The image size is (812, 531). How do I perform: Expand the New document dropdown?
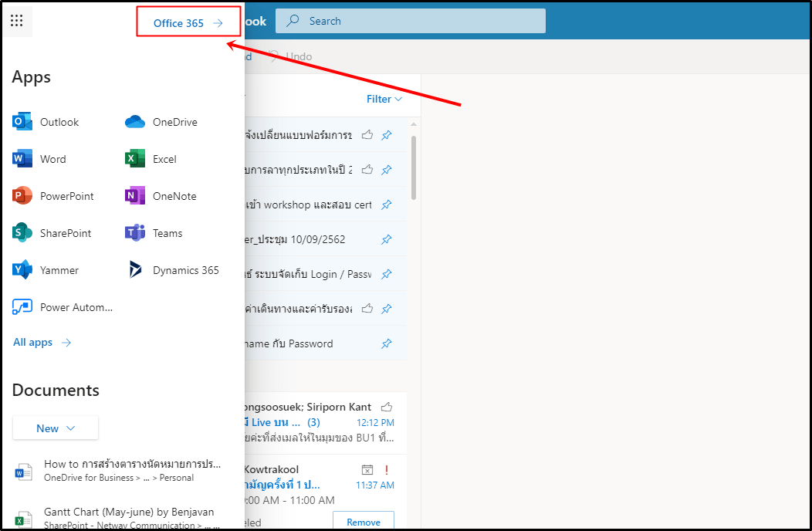click(56, 428)
